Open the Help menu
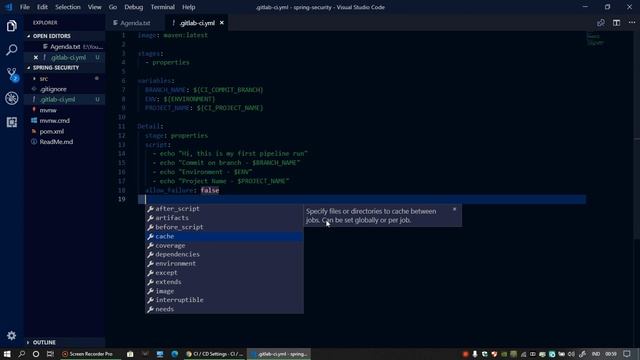The height and width of the screenshot is (360, 640). pos(189,7)
